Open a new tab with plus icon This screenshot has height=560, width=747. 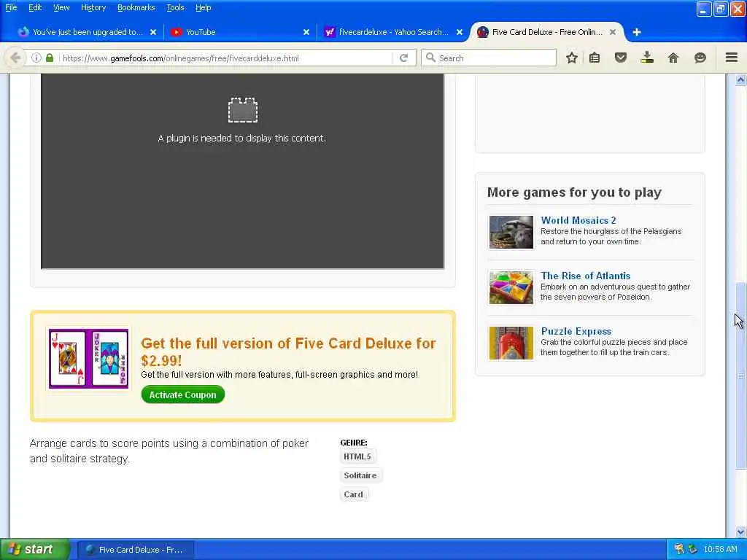click(636, 32)
